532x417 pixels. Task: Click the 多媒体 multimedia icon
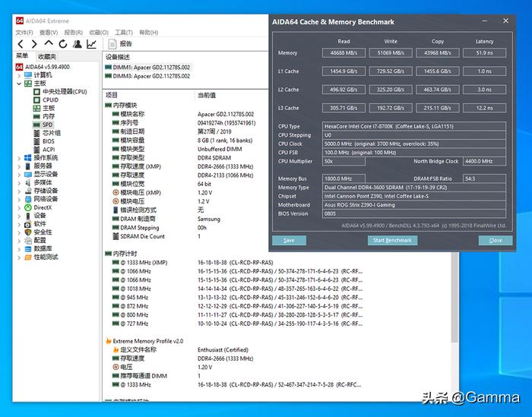[x=28, y=183]
